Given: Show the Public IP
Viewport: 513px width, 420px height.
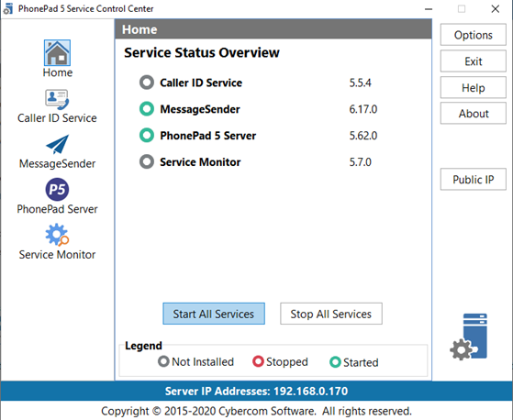Looking at the screenshot, I should [x=474, y=179].
